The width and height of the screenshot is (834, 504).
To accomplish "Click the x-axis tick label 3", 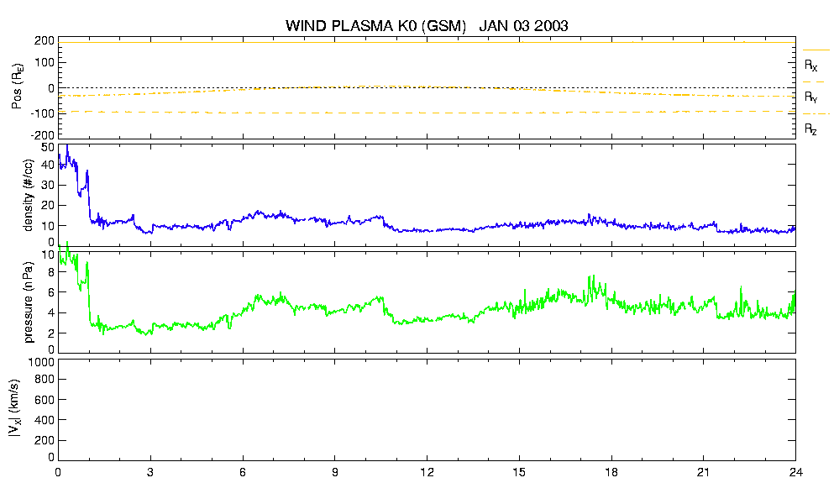I will point(150,472).
